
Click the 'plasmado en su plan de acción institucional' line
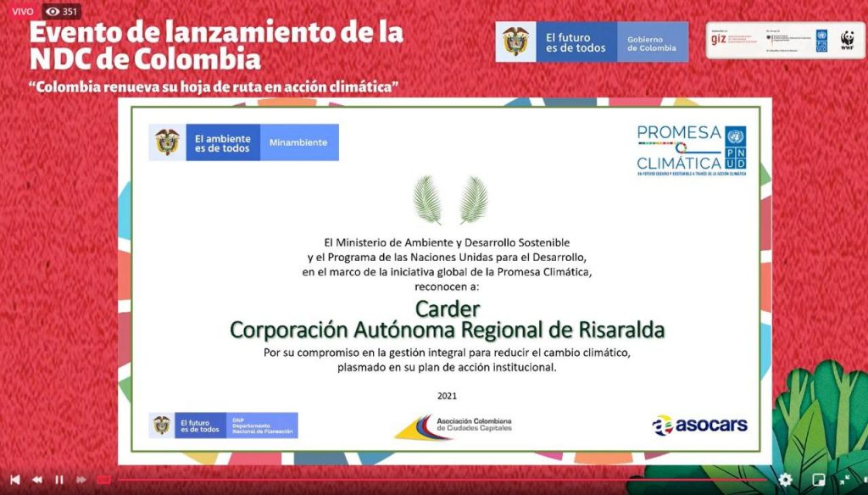447,367
